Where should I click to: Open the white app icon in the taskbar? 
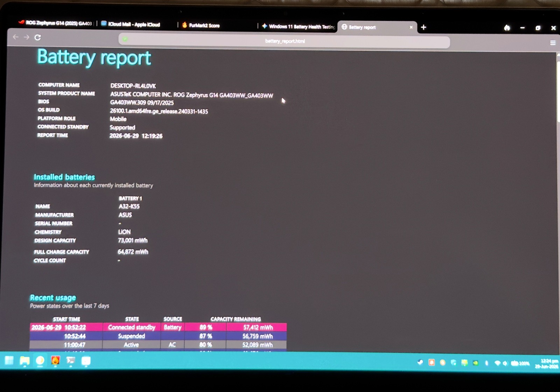(x=86, y=361)
